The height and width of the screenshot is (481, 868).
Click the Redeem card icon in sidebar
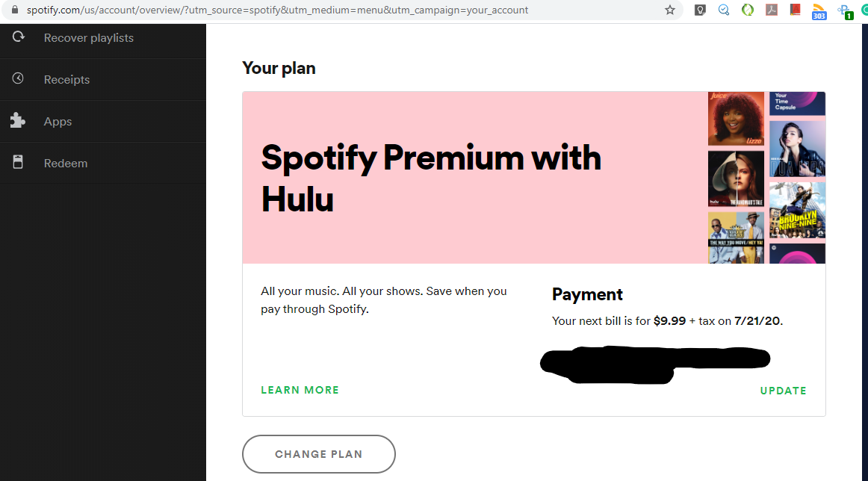[19, 162]
